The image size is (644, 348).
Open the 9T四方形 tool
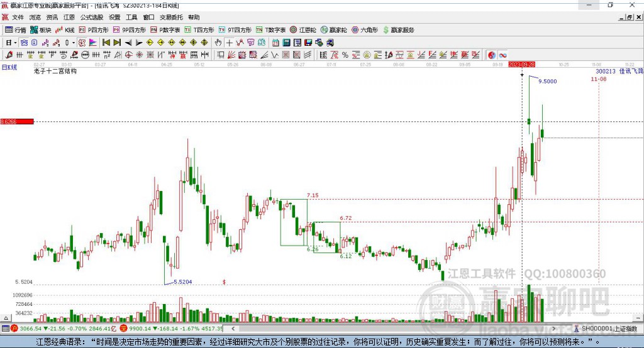(235, 30)
